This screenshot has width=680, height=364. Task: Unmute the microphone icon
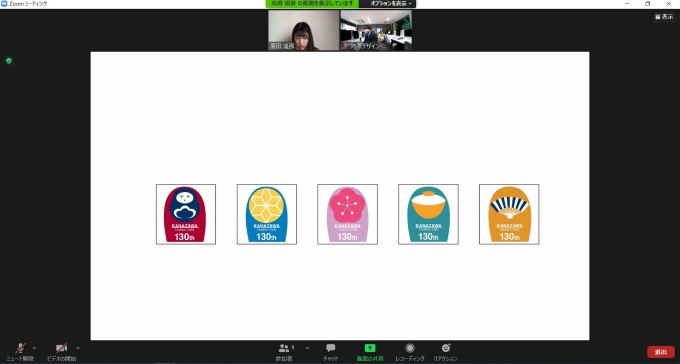[x=20, y=348]
